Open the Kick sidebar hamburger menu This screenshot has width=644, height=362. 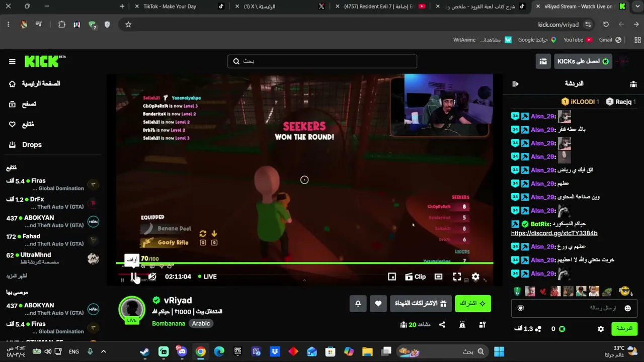pyautogui.click(x=12, y=61)
